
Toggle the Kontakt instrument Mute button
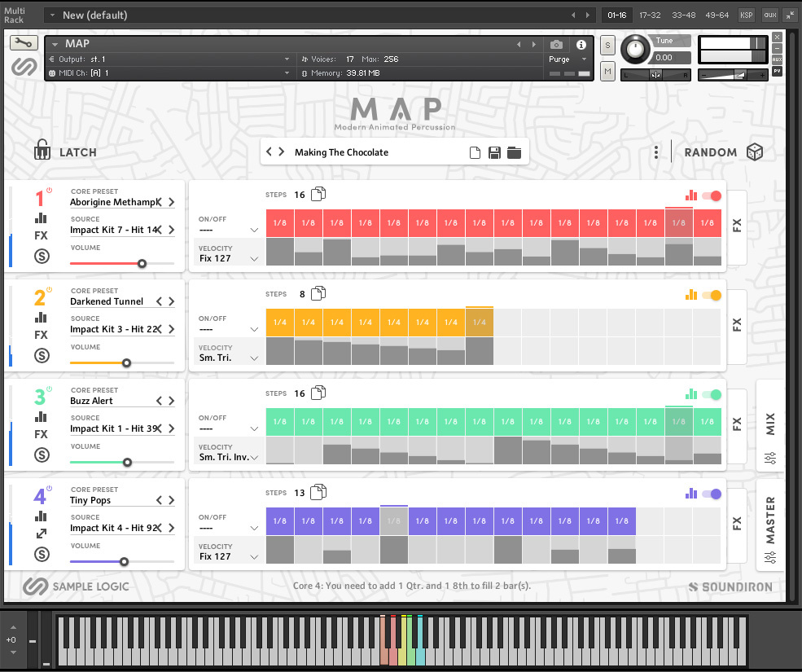[x=607, y=72]
